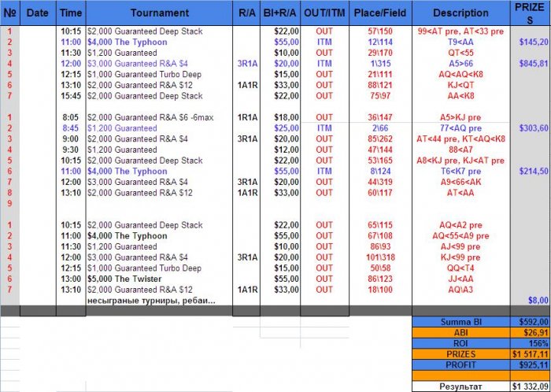Select place cell 57\150

(380, 31)
